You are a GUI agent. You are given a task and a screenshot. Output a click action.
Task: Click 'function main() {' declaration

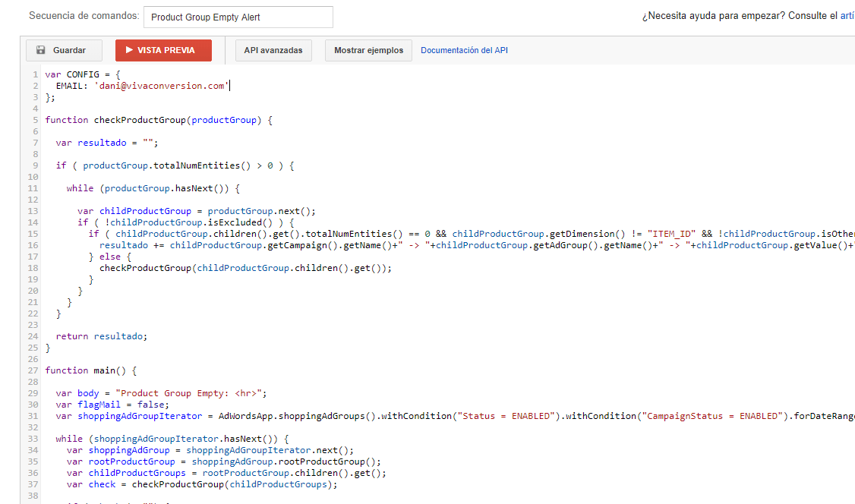tap(90, 370)
